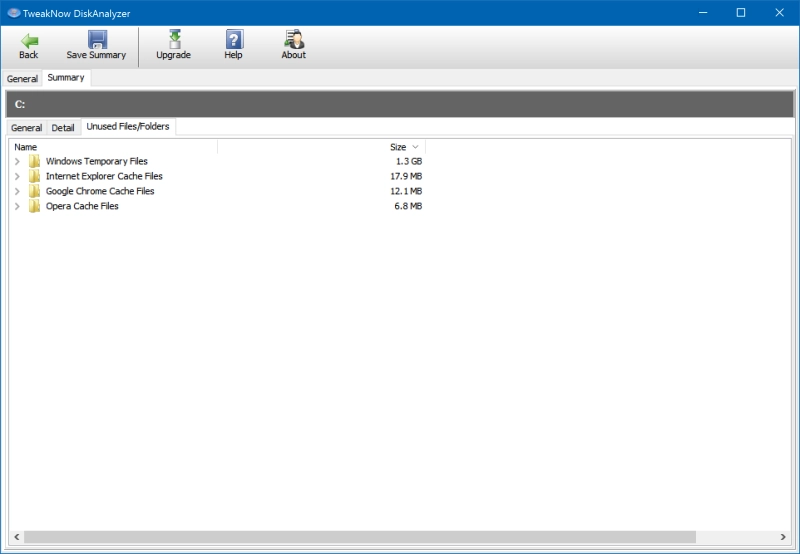This screenshot has height=554, width=800.
Task: Click the Opera Cache Files folder icon
Action: tap(34, 206)
